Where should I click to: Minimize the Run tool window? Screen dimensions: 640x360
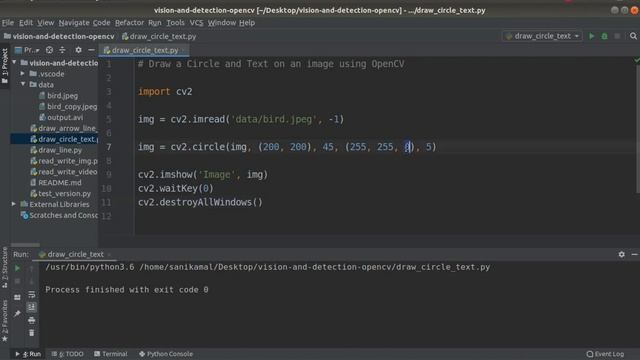pos(634,254)
